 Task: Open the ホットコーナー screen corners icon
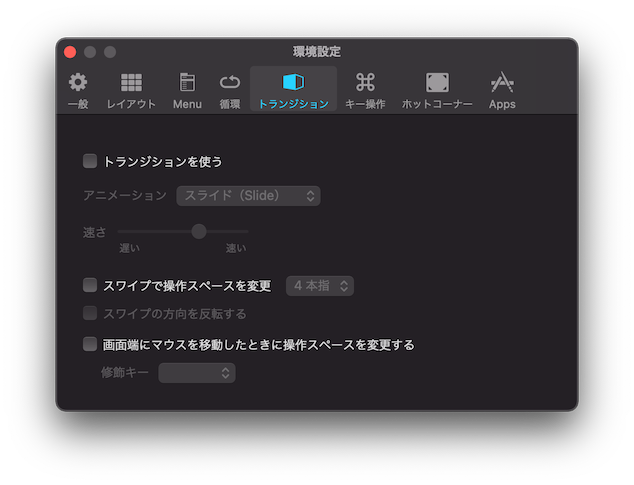pos(437,83)
